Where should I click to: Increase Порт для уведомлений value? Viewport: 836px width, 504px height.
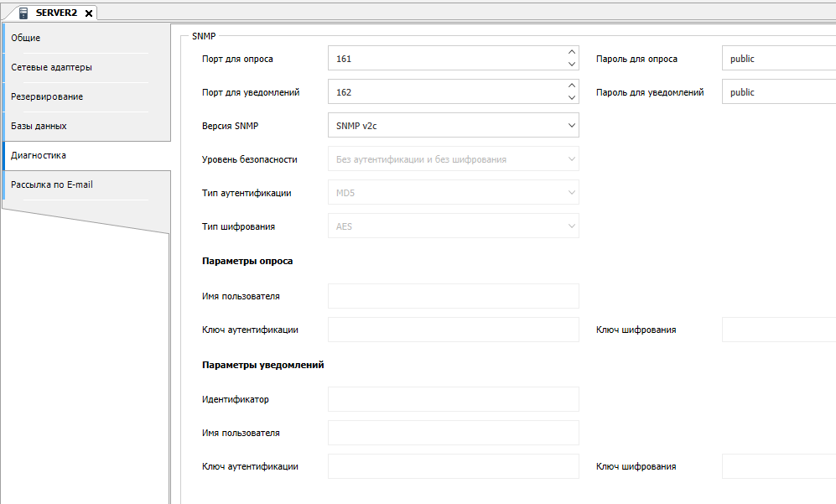tap(572, 86)
